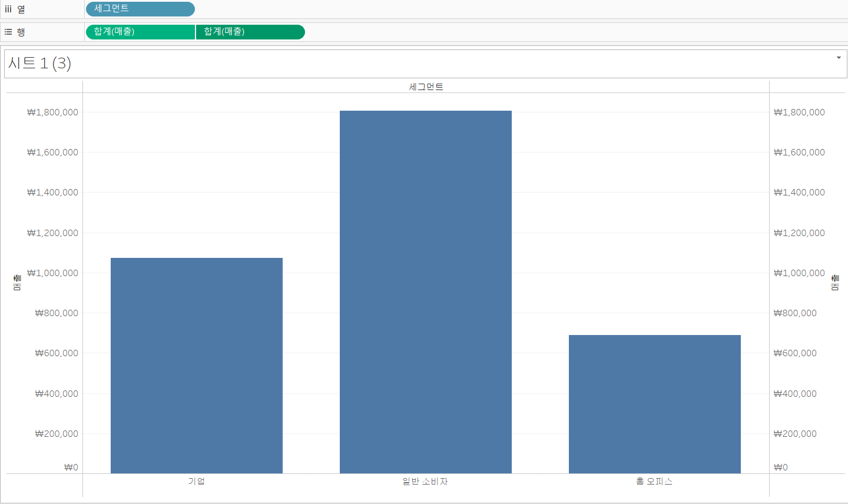The height and width of the screenshot is (504, 848).
Task: Click ₩1,200,000 on the right axis
Action: click(x=799, y=233)
